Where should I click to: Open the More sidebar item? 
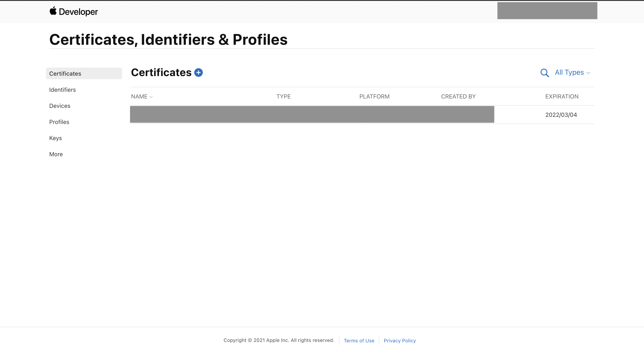[x=56, y=154]
